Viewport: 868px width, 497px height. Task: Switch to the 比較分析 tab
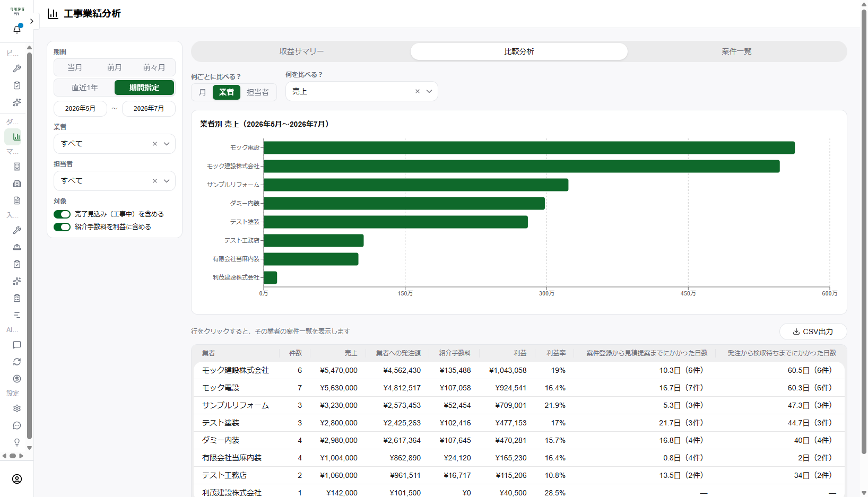[519, 51]
